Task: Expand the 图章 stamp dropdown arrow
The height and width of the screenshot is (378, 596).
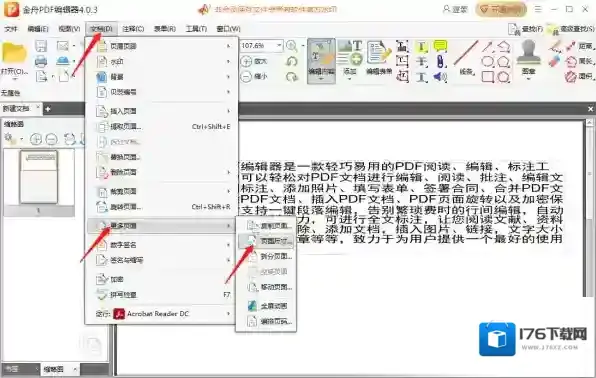Action: point(528,79)
